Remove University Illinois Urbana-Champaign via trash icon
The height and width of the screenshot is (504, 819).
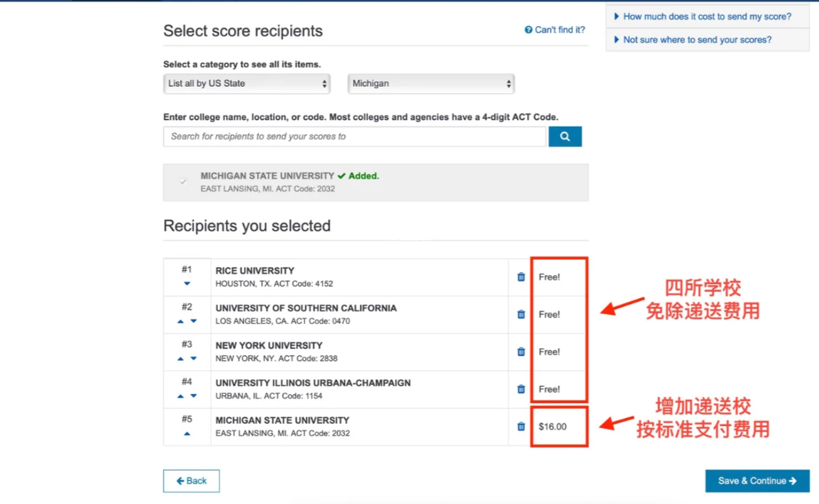pos(521,389)
